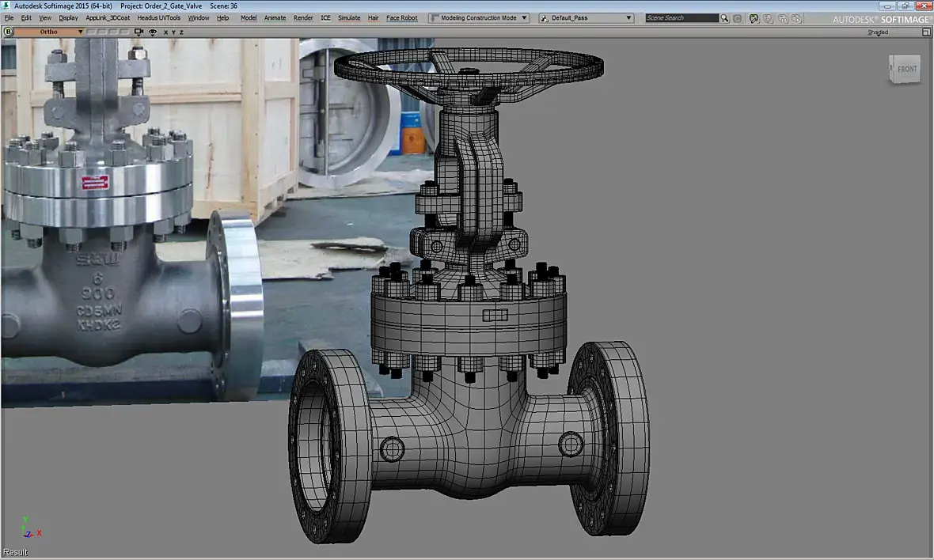
Task: Open the Edit menu
Action: 26,18
